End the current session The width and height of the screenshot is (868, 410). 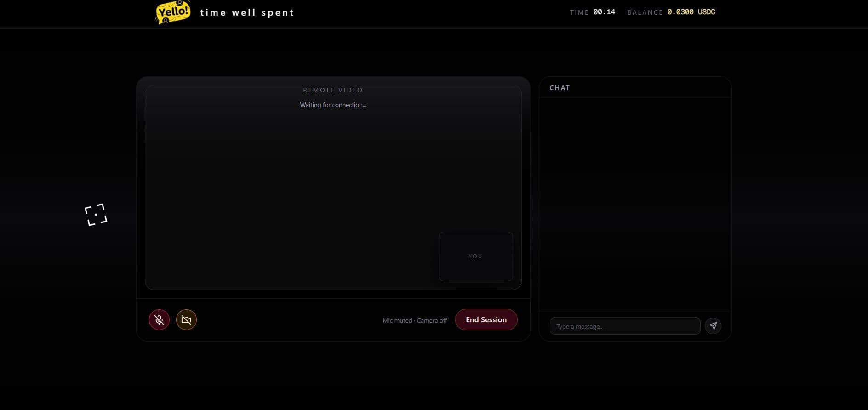coord(486,320)
